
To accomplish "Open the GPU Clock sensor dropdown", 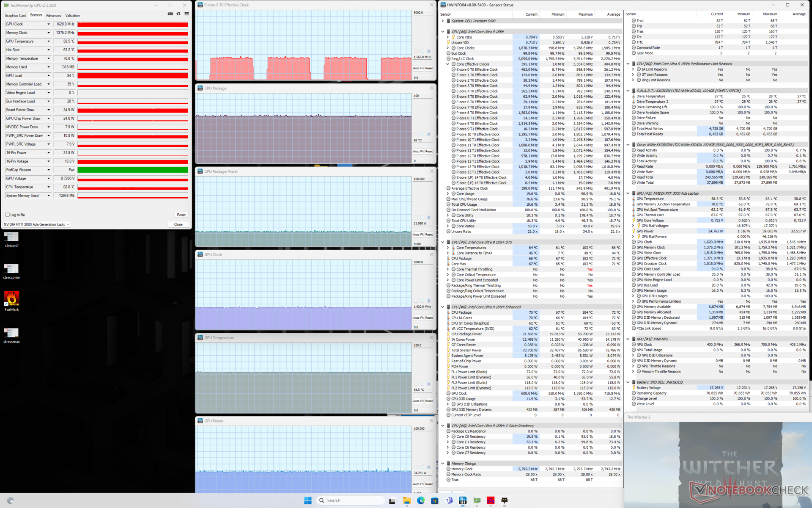I will (x=49, y=24).
